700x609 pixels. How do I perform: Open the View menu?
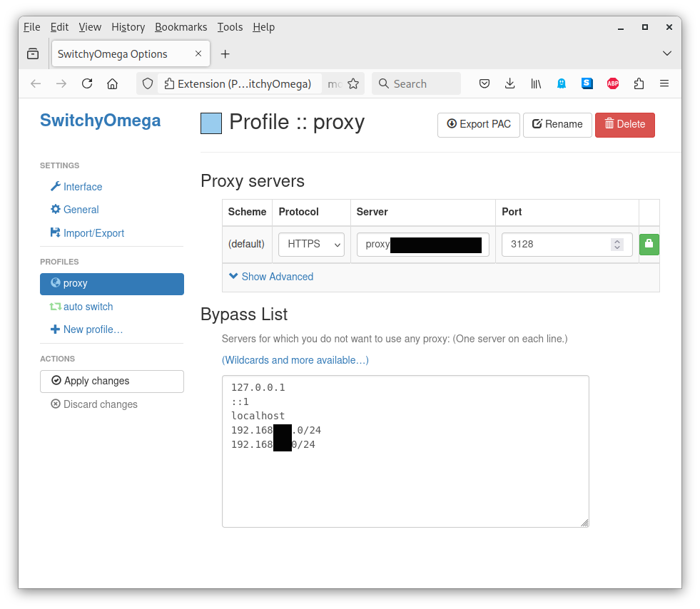pos(90,27)
